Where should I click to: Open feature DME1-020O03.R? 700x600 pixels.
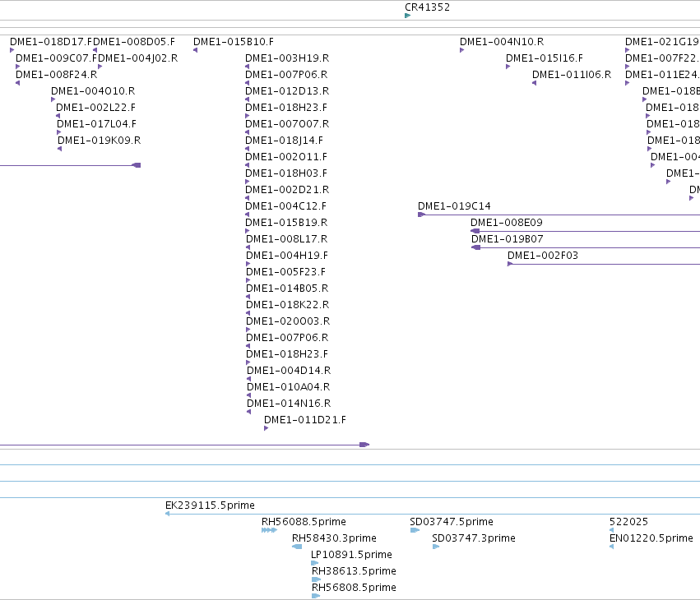tap(288, 322)
